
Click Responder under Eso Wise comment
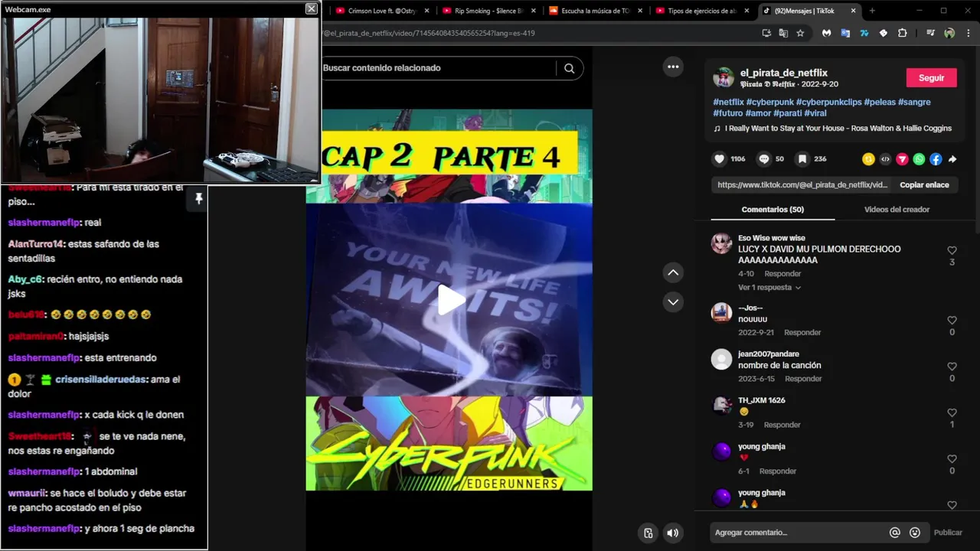pyautogui.click(x=782, y=274)
